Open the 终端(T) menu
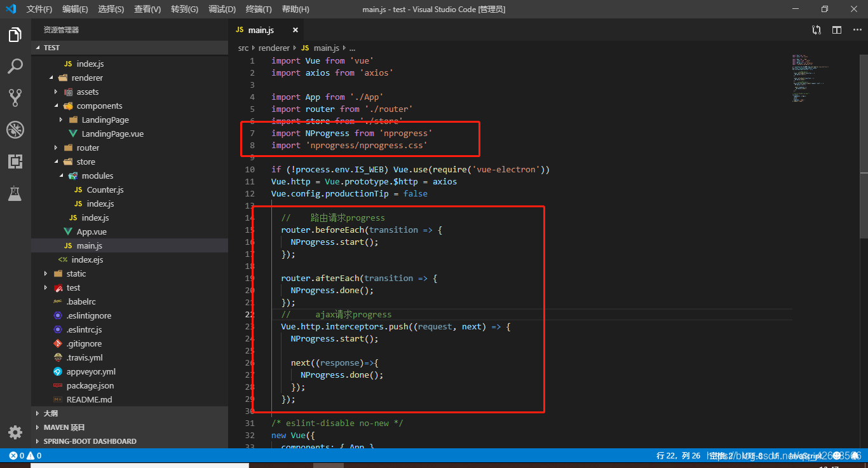 coord(259,9)
